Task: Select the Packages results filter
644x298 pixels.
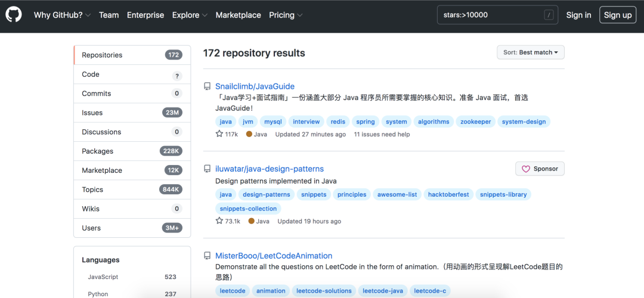Action: [132, 151]
